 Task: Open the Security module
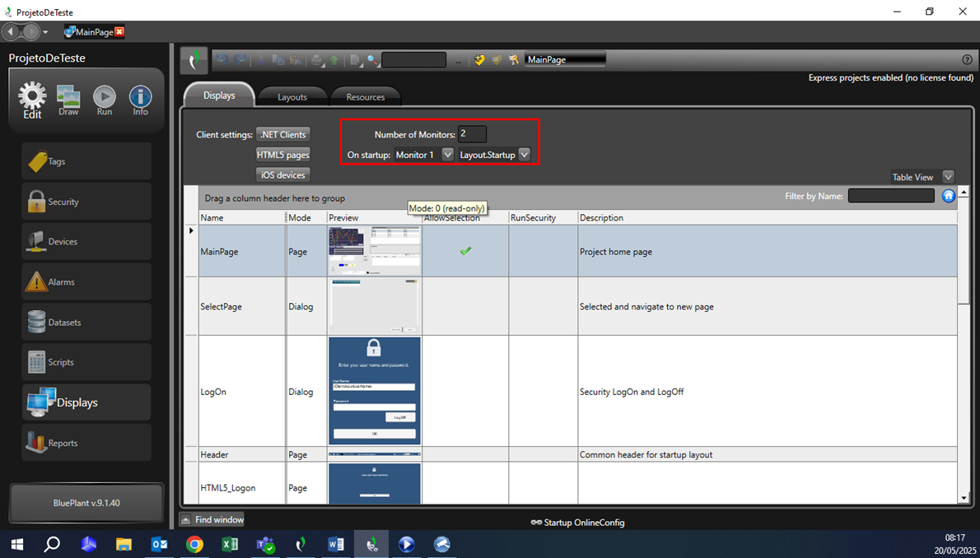[86, 202]
